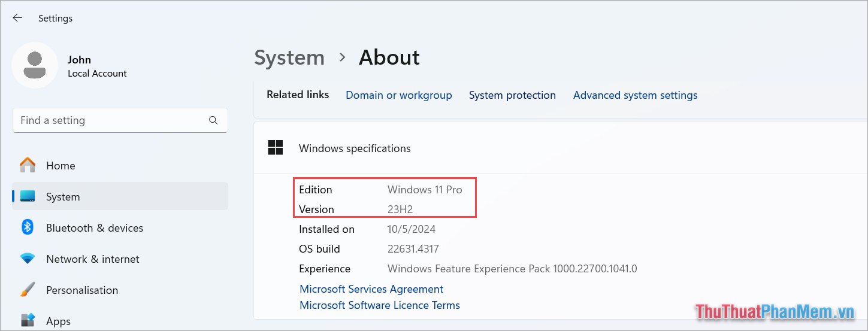
Task: Focus the Find a setting box
Action: (x=120, y=120)
